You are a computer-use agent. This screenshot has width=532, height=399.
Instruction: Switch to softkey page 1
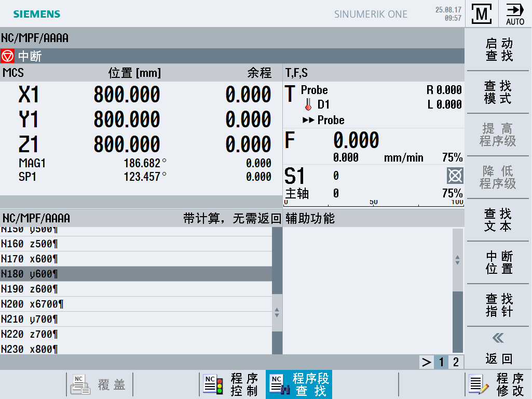click(441, 362)
